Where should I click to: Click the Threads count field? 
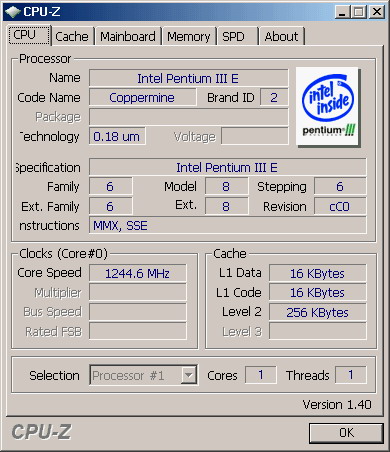[351, 375]
